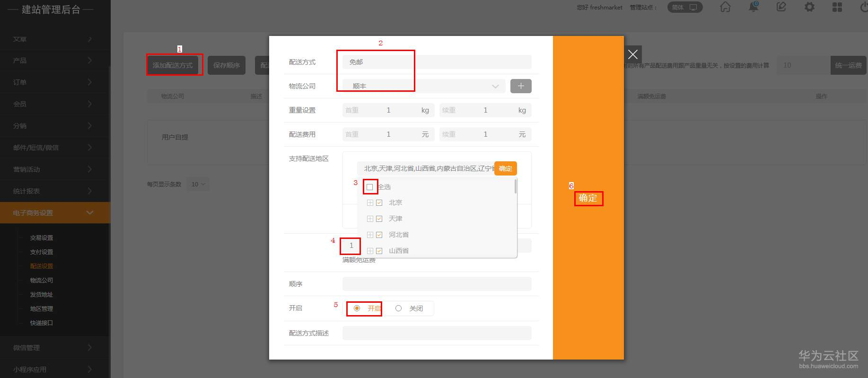Uncheck the 山西省 checkbox
868x378 pixels.
379,251
